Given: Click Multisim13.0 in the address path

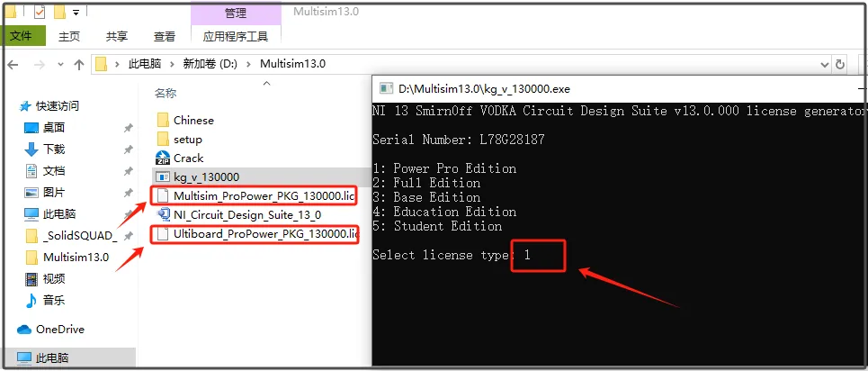Looking at the screenshot, I should 293,64.
